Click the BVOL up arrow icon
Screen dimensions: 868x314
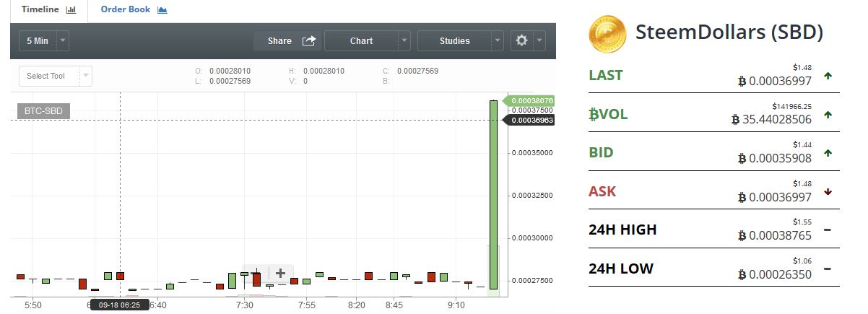coord(828,114)
